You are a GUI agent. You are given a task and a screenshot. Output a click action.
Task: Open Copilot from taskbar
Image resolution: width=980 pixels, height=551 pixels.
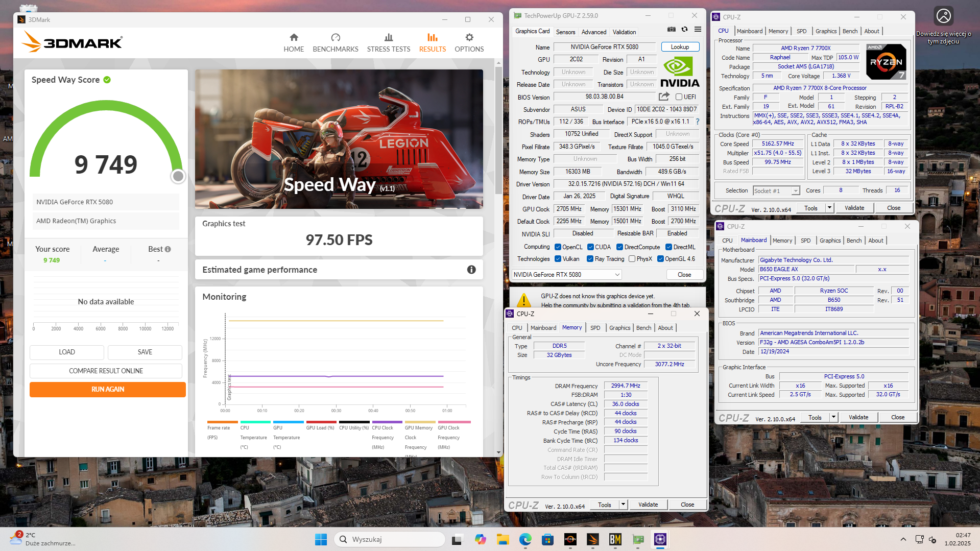coord(480,539)
